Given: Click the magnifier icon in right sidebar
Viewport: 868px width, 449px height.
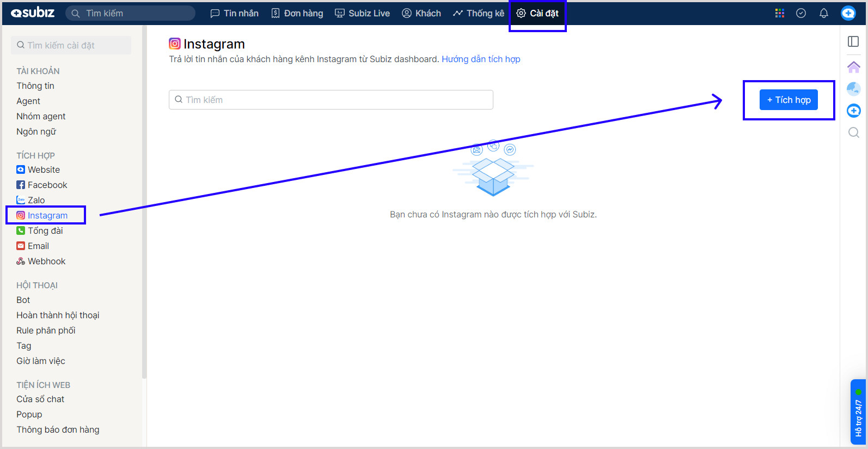Looking at the screenshot, I should point(853,132).
